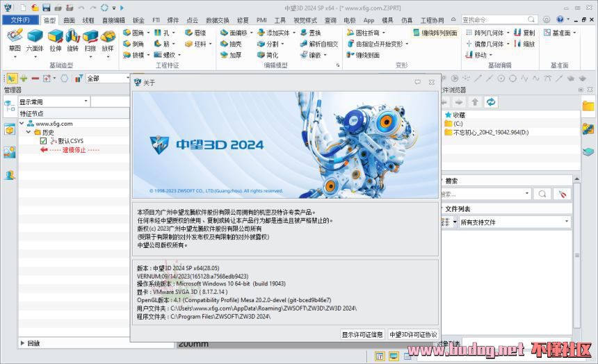
Task: Select the 坯料 stock tool
Action: click(196, 44)
